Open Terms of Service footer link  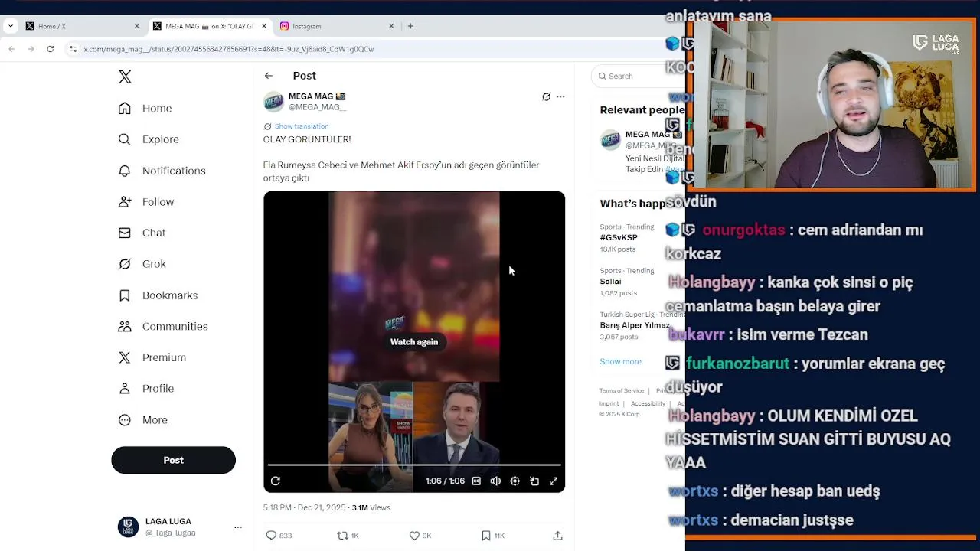pos(622,391)
